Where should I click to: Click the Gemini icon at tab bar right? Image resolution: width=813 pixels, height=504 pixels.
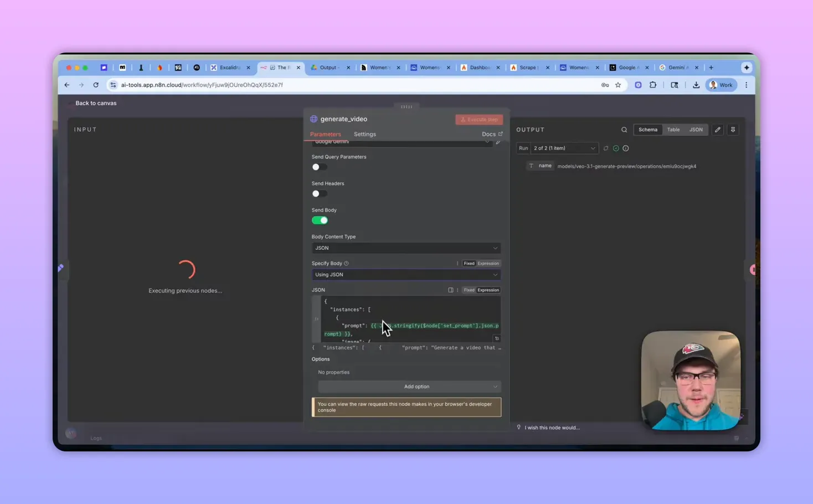tap(747, 68)
